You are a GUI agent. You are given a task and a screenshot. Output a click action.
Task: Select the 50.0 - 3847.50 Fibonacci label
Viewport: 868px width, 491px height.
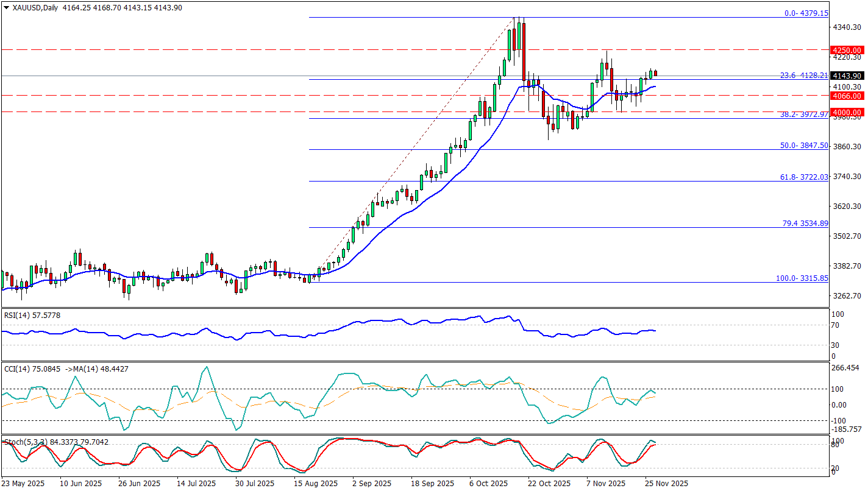[x=804, y=146]
